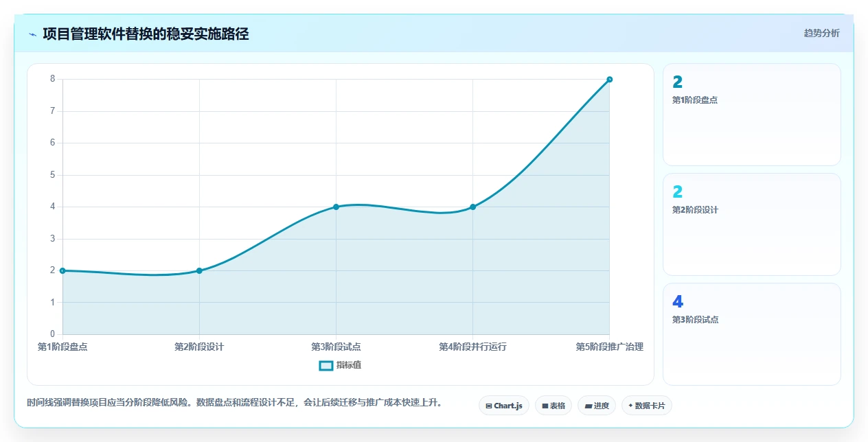Image resolution: width=868 pixels, height=442 pixels.
Task: Click the x-axis label 第1阶段盘点
Action: click(x=62, y=347)
